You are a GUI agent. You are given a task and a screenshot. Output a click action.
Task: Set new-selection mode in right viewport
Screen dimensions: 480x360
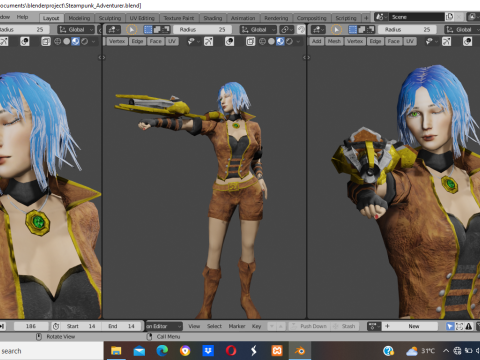pyautogui.click(x=352, y=30)
